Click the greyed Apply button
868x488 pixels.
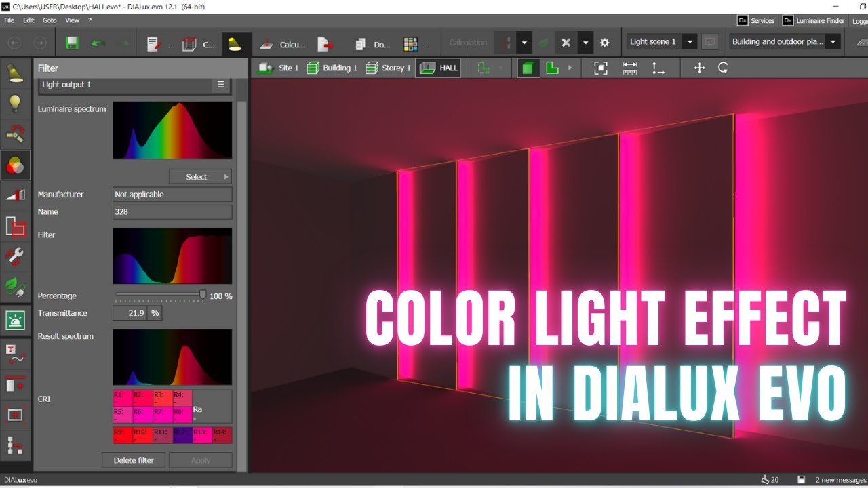click(x=201, y=460)
